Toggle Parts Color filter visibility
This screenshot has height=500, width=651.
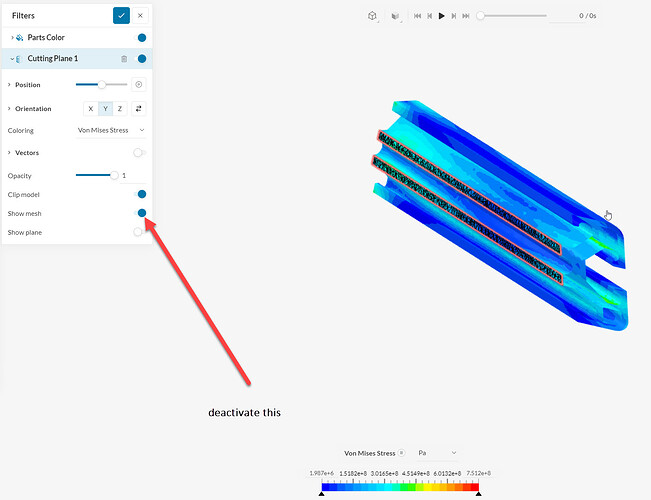[x=142, y=38]
